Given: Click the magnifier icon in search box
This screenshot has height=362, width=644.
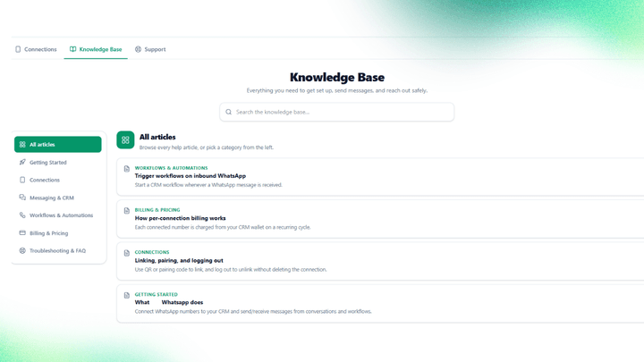Looking at the screenshot, I should pos(229,112).
